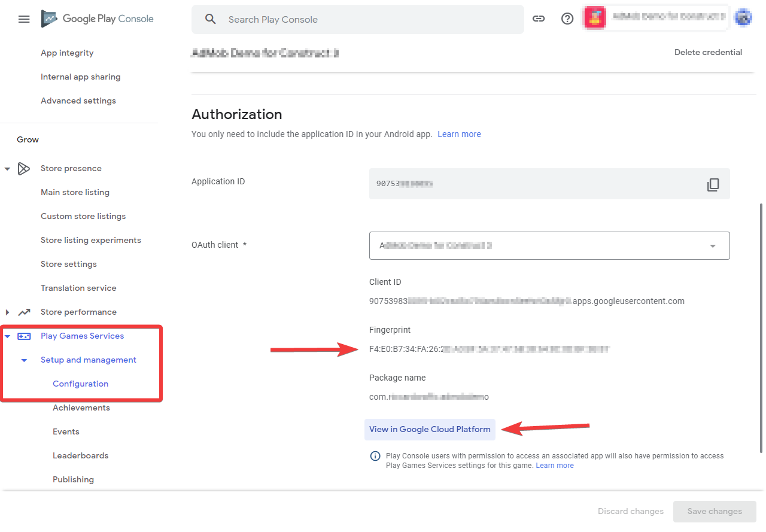The image size is (766, 532).
Task: Open the help question mark icon
Action: point(567,19)
